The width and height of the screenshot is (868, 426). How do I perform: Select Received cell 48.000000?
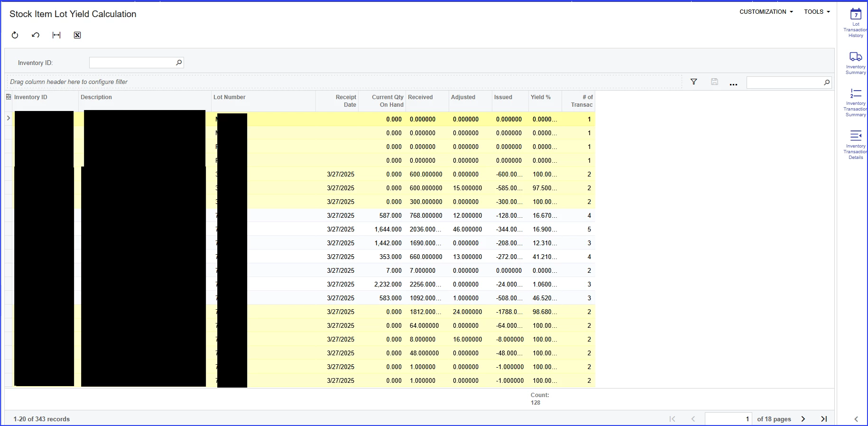coord(427,353)
